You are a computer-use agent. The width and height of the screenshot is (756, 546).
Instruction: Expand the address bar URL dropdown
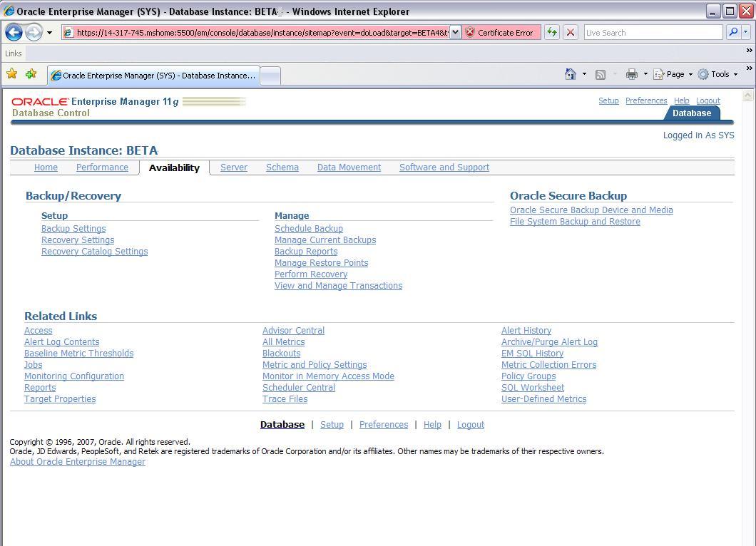click(455, 32)
